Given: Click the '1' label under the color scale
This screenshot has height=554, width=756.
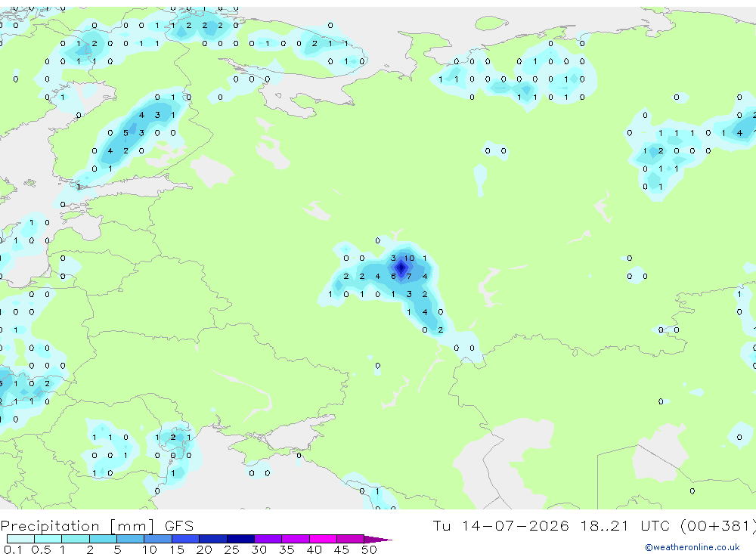Looking at the screenshot, I should click(62, 549).
